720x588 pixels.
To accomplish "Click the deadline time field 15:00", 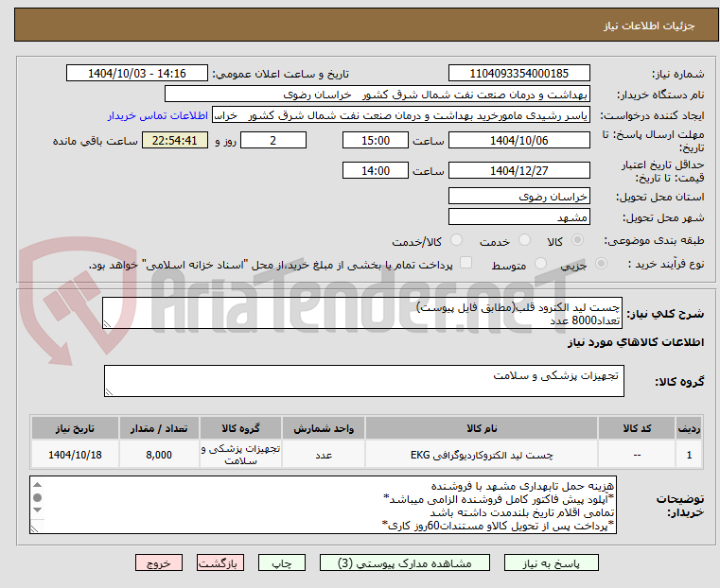I will 376,140.
